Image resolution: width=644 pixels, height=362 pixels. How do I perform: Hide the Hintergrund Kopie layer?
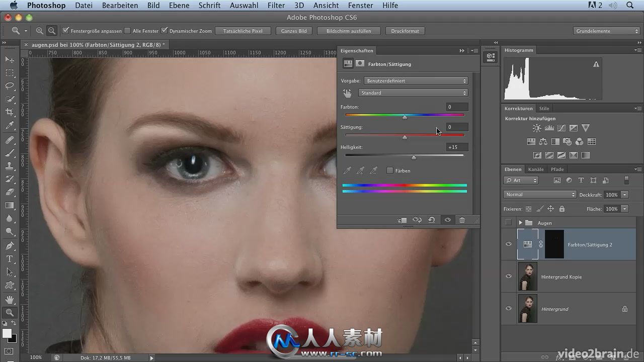coord(508,277)
